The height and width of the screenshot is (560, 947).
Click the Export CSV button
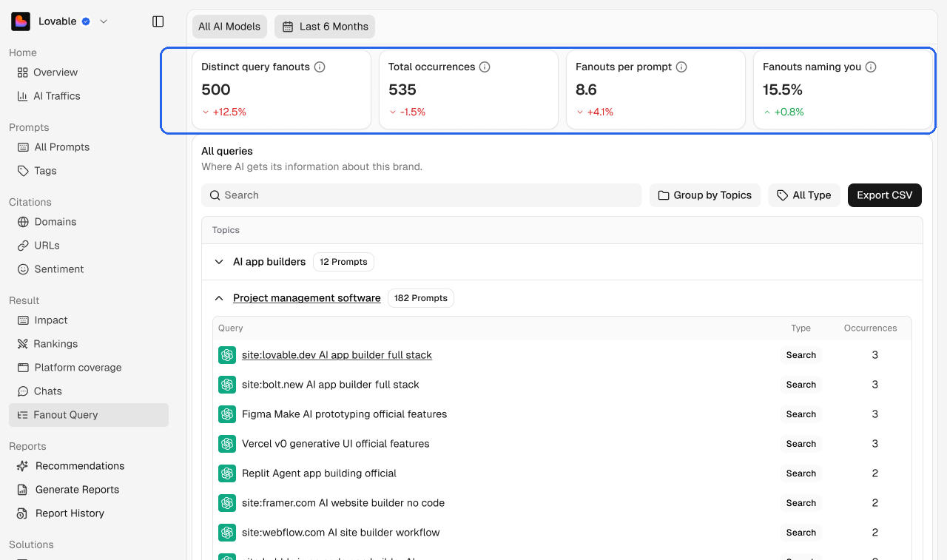[885, 195]
